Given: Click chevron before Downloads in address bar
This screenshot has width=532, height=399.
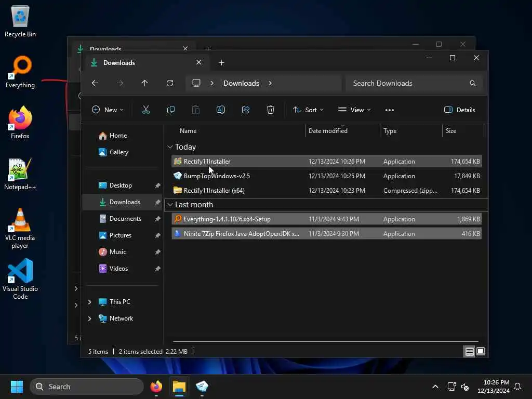Looking at the screenshot, I should pyautogui.click(x=212, y=83).
